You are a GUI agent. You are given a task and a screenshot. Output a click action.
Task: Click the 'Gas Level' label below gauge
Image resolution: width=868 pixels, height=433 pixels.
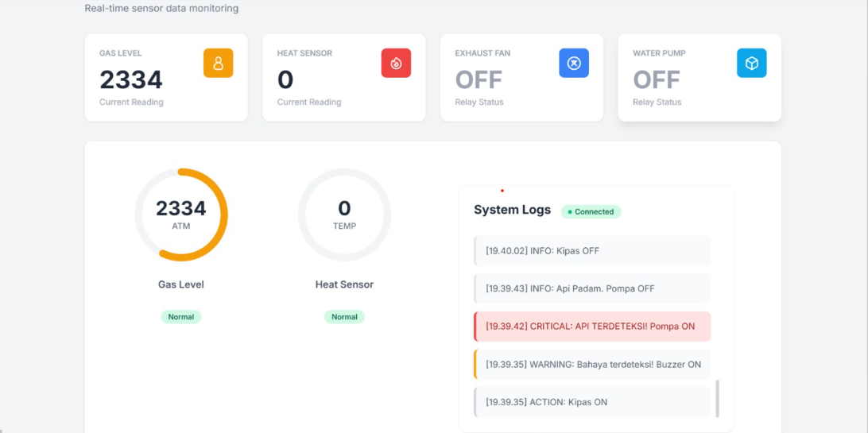(181, 284)
